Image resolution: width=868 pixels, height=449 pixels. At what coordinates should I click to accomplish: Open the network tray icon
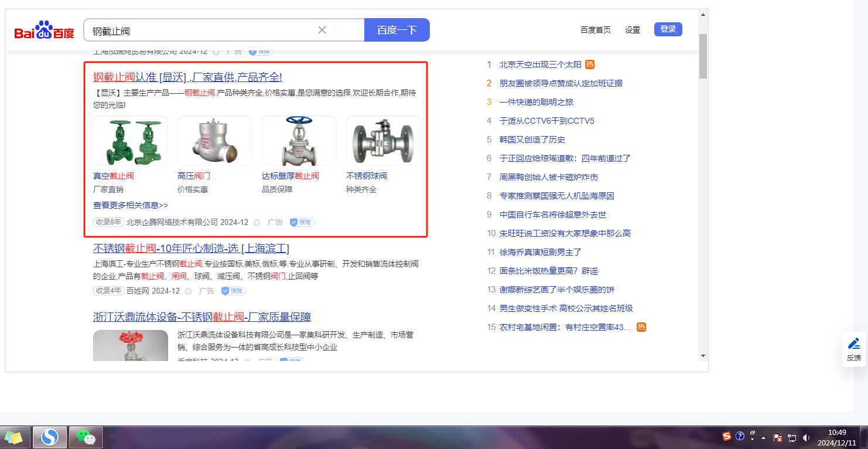pos(792,438)
